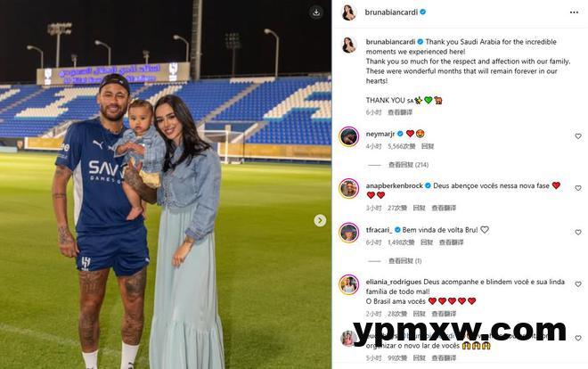588x369 pixels.
Task: Translate anapberkenbrock's comment
Action: tap(444, 208)
